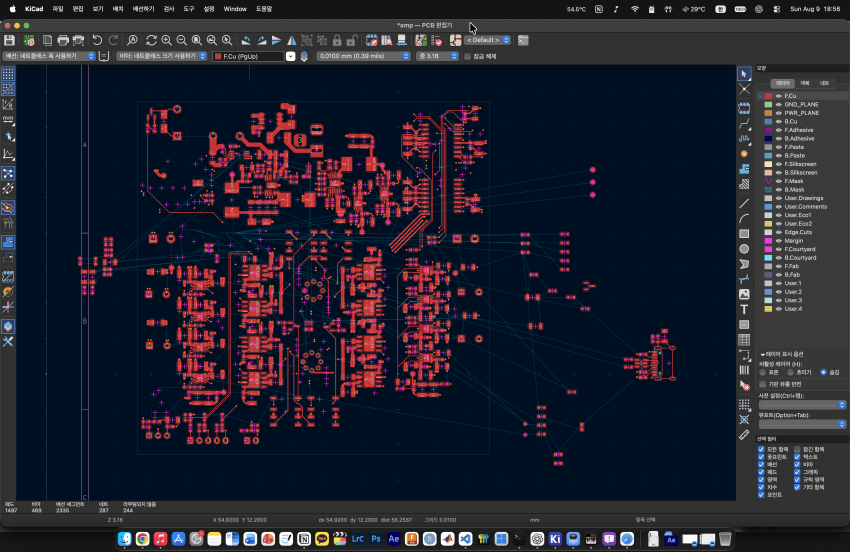The width and height of the screenshot is (850, 552).
Task: Open the KiCad app icon in the Dock
Action: [555, 538]
